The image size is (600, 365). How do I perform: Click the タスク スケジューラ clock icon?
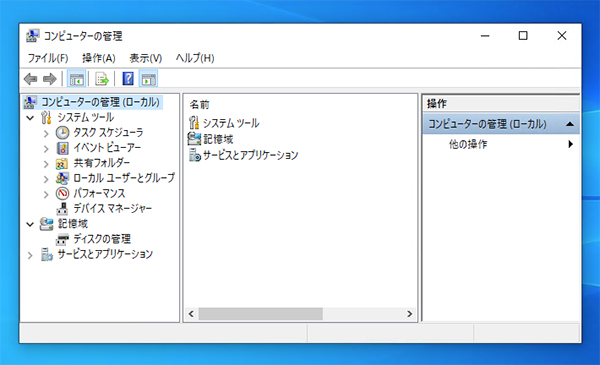pos(62,133)
